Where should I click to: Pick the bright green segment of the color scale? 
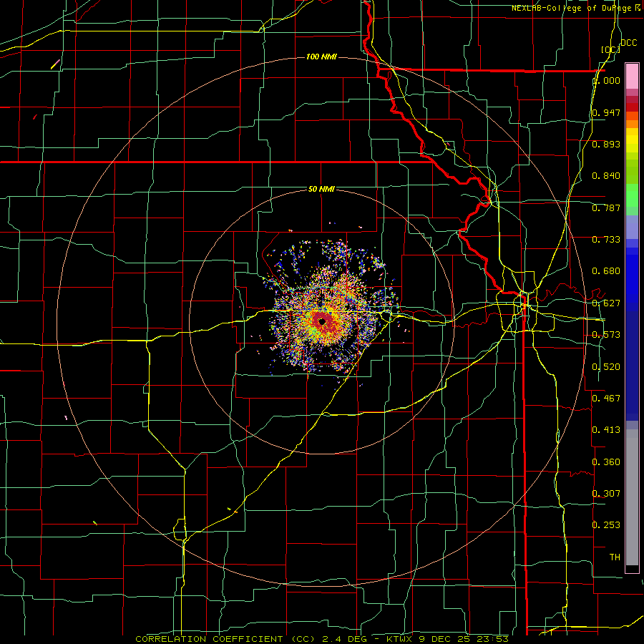(632, 195)
